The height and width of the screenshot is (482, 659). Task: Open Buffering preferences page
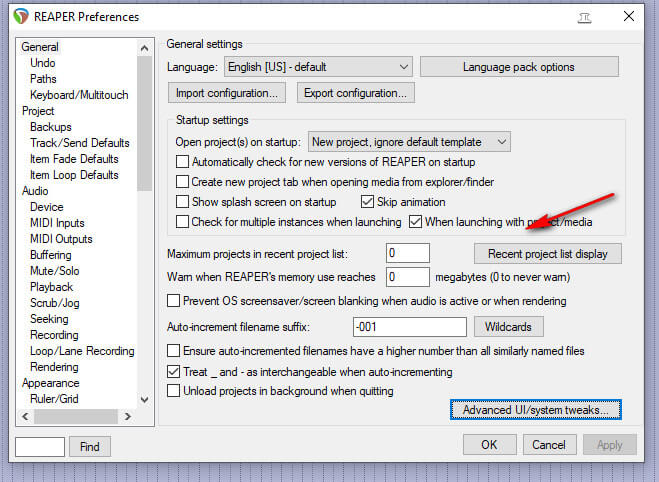[x=50, y=255]
